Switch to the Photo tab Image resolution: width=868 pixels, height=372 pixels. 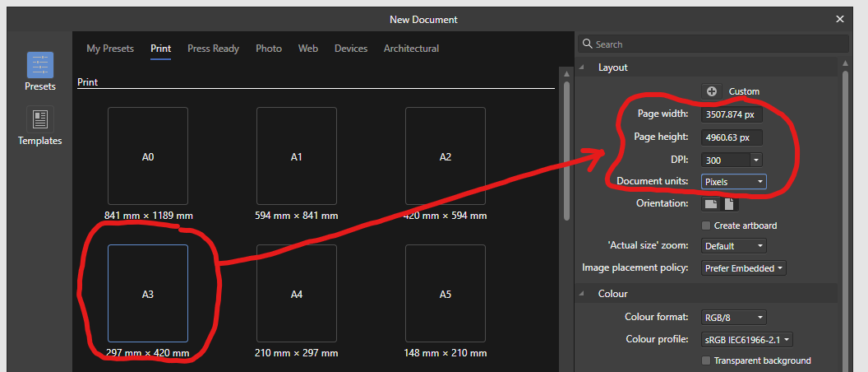[x=269, y=49]
